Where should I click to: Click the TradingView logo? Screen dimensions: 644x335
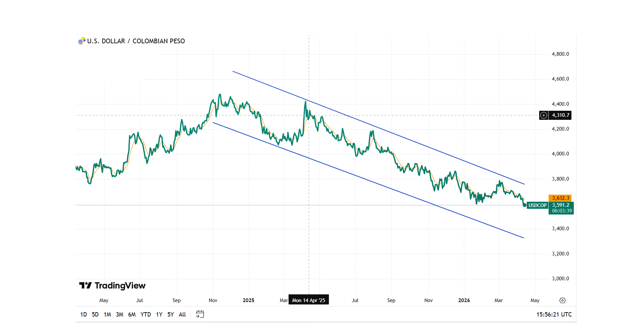[112, 286]
